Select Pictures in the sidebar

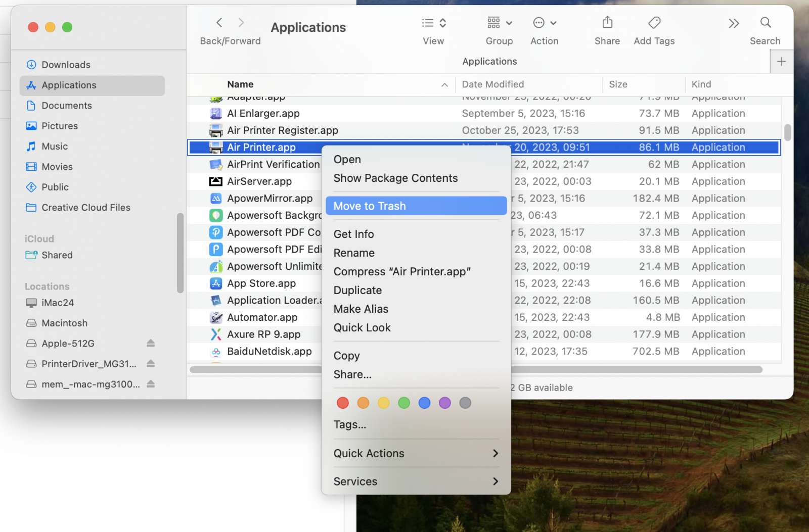(93, 126)
